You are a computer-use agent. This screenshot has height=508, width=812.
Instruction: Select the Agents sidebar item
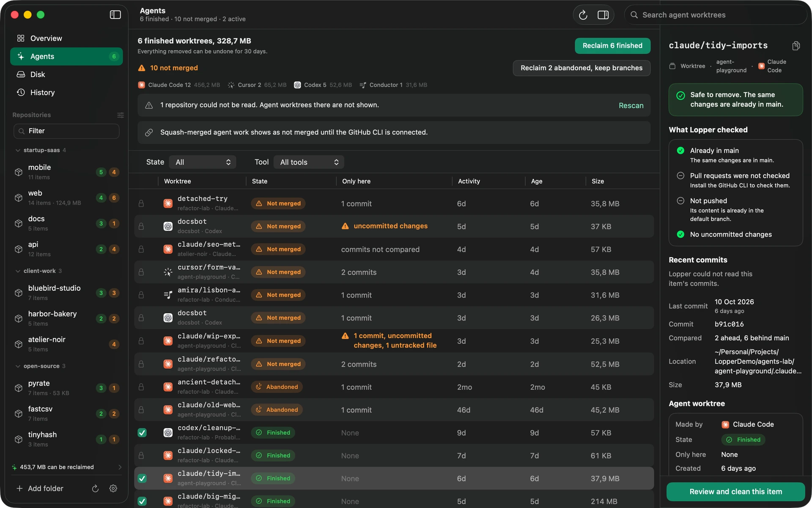coord(66,56)
